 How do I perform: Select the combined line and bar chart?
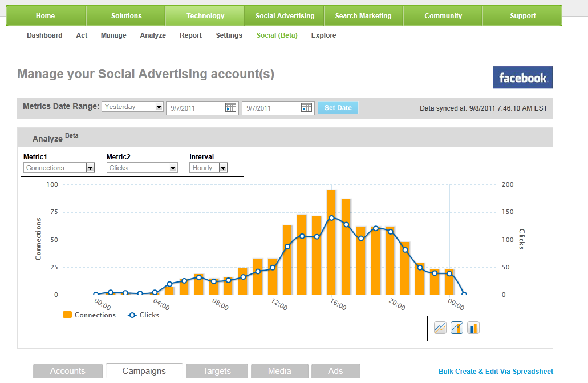pos(457,328)
